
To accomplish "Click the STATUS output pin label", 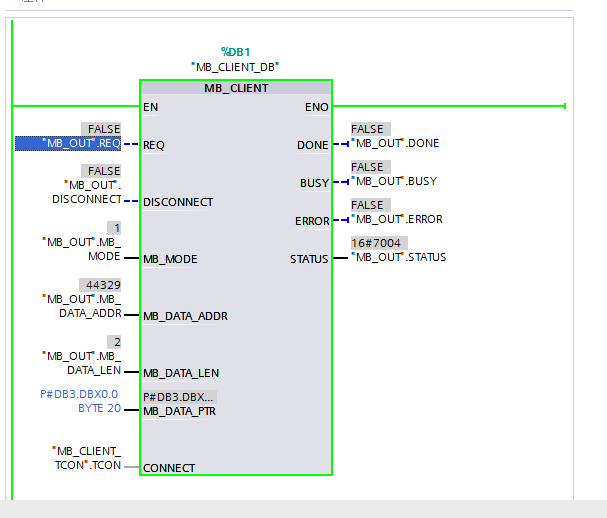I will coord(309,259).
